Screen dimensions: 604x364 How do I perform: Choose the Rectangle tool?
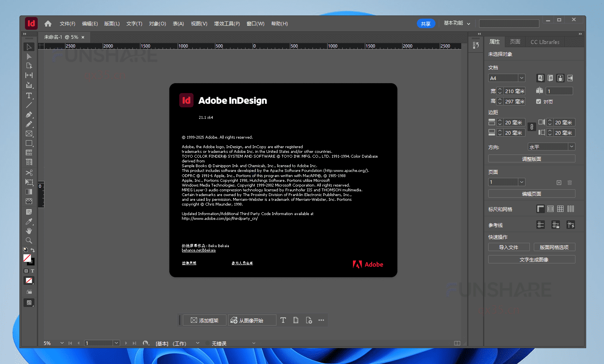29,143
